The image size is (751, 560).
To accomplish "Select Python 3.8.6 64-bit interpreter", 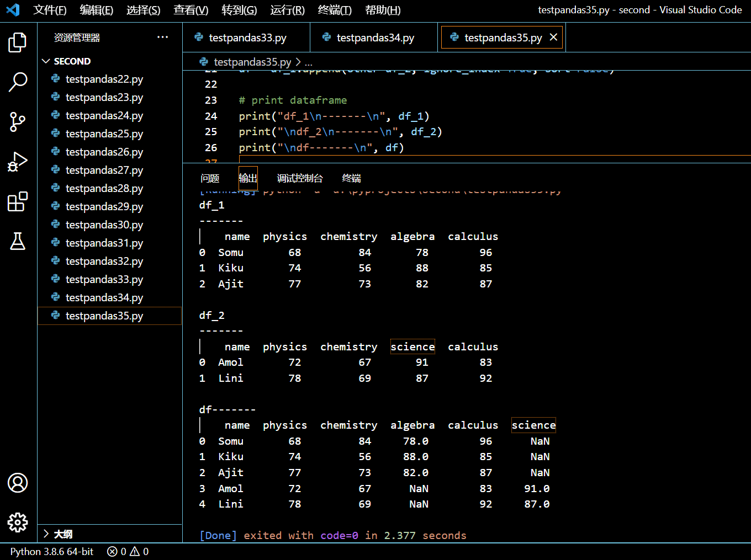I will [x=52, y=552].
